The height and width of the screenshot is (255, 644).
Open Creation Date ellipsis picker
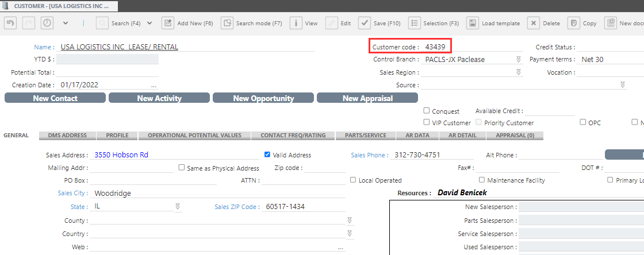coord(154,86)
